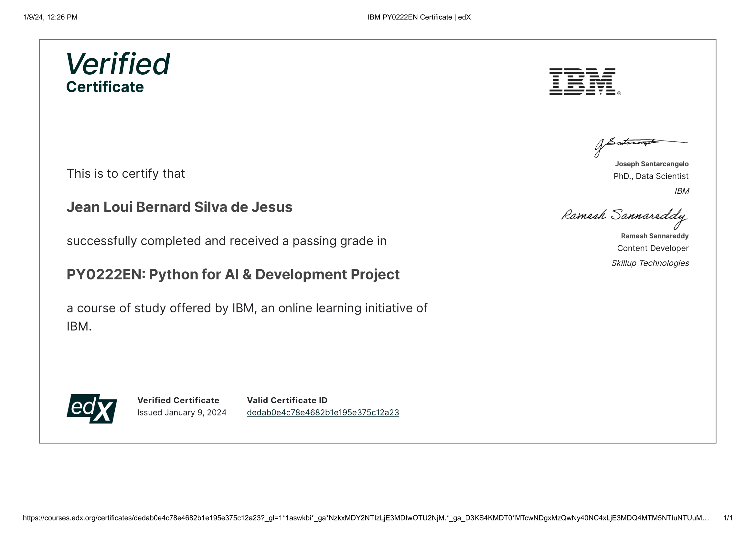Click the 'Verified' heading text
The width and height of the screenshot is (756, 534).
(118, 64)
